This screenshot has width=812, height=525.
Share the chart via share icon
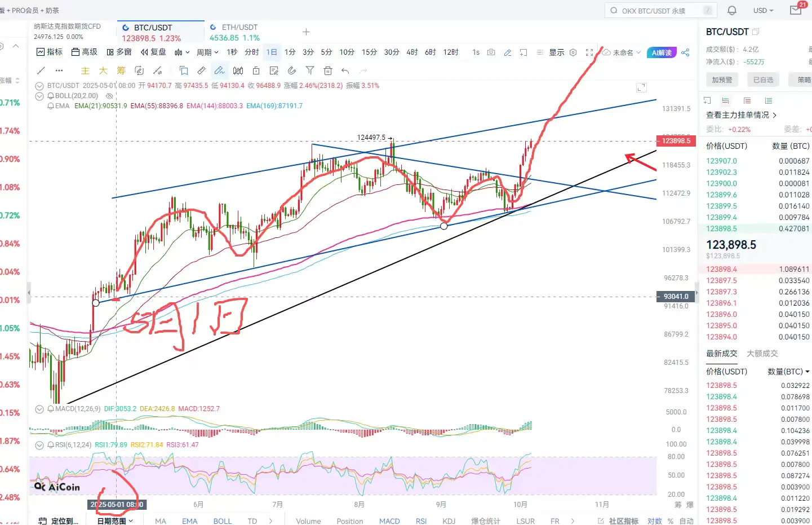tap(685, 52)
